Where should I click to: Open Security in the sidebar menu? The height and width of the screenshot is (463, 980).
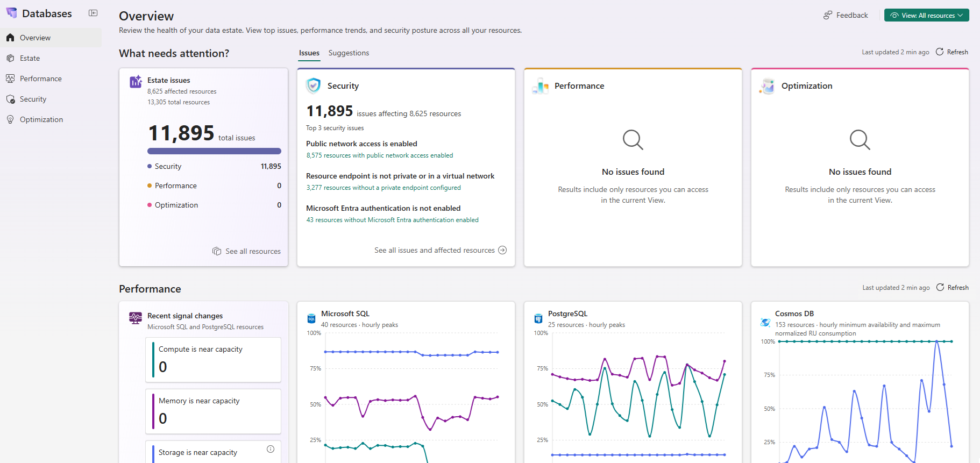[x=51, y=99]
